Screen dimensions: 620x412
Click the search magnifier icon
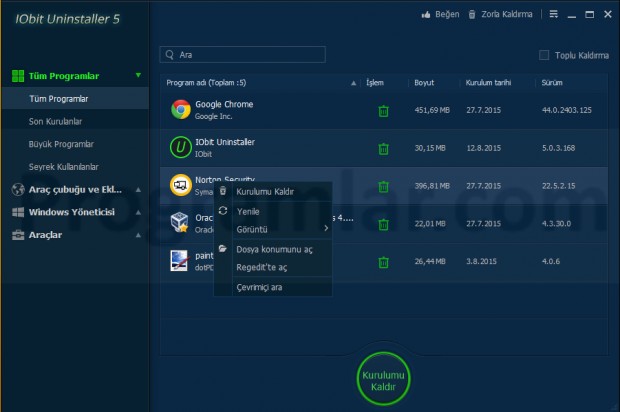point(170,55)
